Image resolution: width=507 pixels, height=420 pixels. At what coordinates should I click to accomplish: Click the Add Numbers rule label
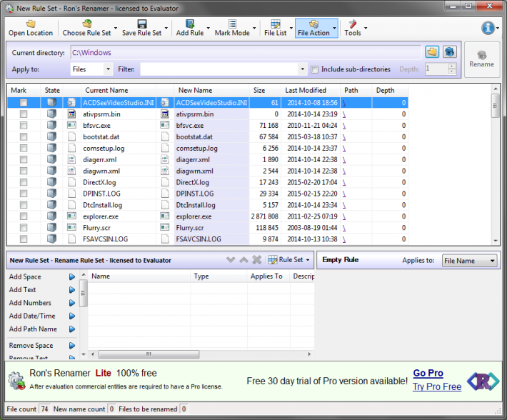(30, 303)
